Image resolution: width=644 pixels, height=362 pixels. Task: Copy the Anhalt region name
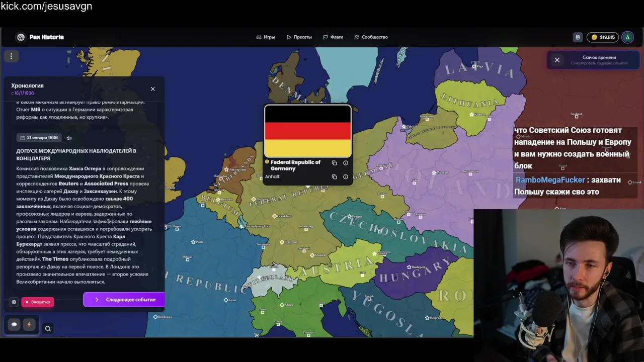tap(334, 177)
